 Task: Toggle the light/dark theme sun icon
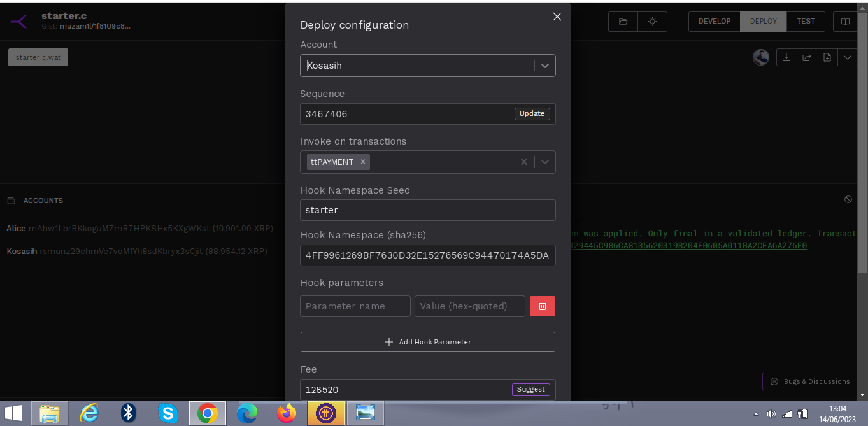652,22
